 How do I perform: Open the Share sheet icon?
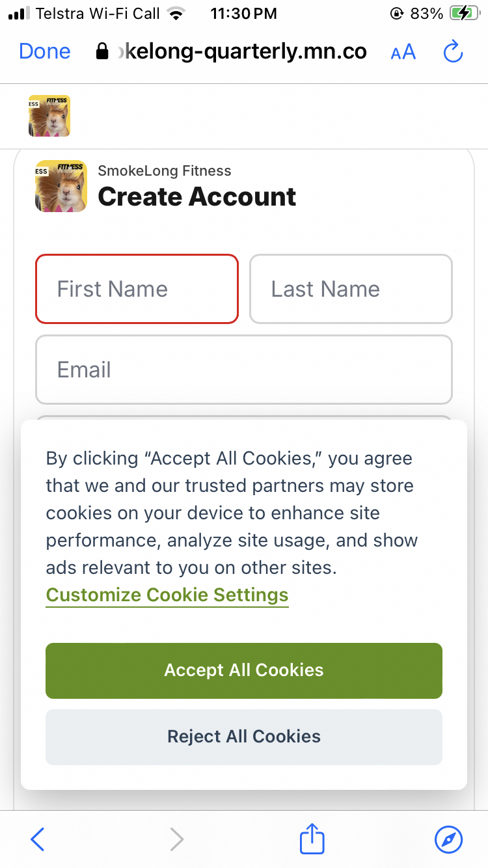(312, 838)
